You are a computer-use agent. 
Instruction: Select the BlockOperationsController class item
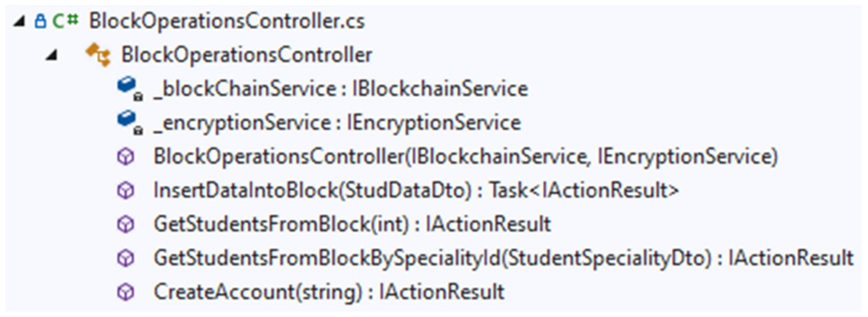[246, 55]
